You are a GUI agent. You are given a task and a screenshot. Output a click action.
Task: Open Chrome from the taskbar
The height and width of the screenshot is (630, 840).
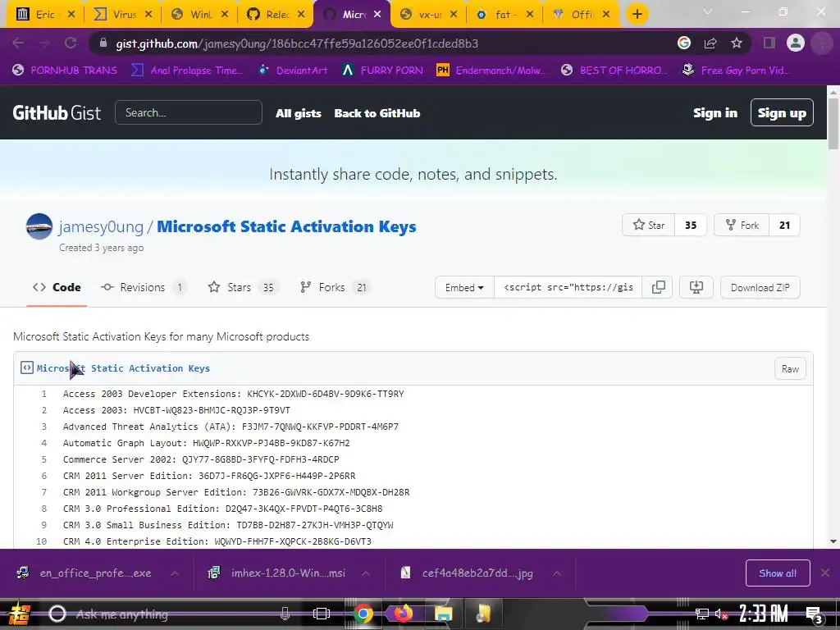[x=363, y=614]
